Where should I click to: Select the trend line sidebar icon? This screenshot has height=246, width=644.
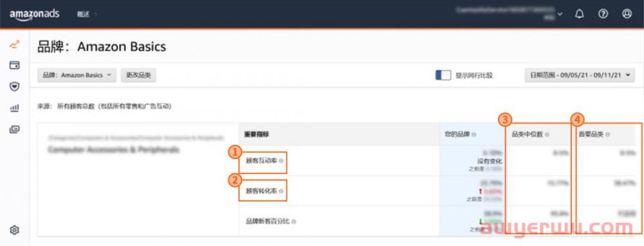(14, 44)
